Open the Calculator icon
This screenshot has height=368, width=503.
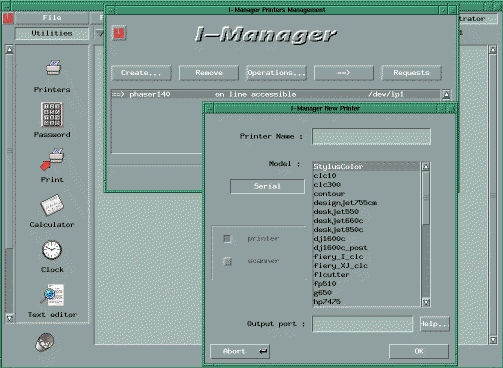point(52,205)
